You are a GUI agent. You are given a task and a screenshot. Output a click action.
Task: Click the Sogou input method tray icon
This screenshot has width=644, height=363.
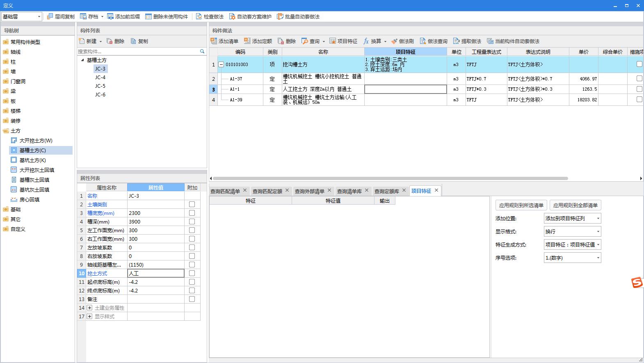pos(637,283)
